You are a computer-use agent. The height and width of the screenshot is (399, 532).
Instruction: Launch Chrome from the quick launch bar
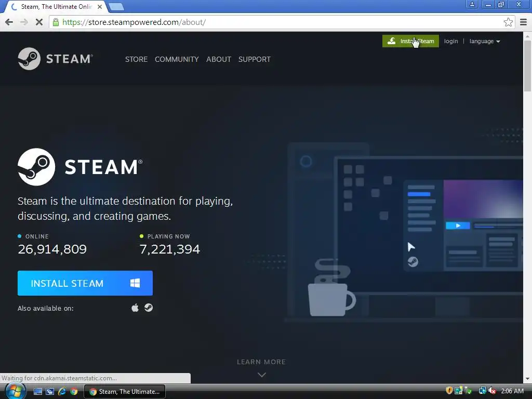coord(74,392)
